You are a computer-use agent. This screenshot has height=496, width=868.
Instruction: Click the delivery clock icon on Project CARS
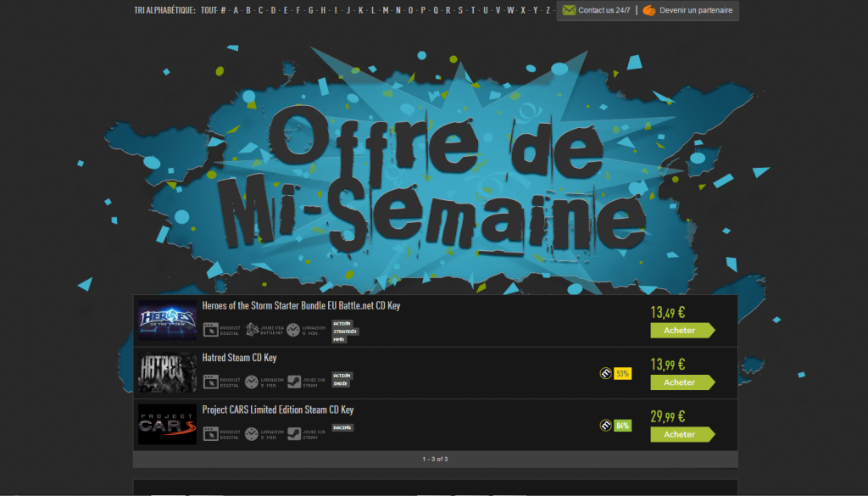pos(253,434)
